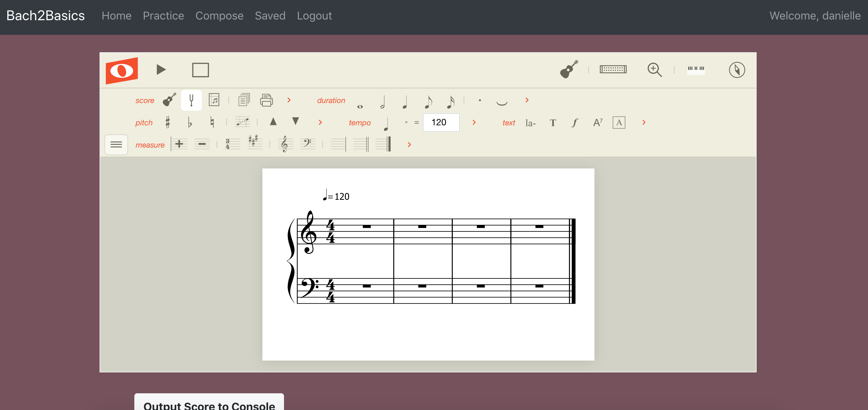Toggle the tuning fork concert pitch button

pyautogui.click(x=191, y=100)
